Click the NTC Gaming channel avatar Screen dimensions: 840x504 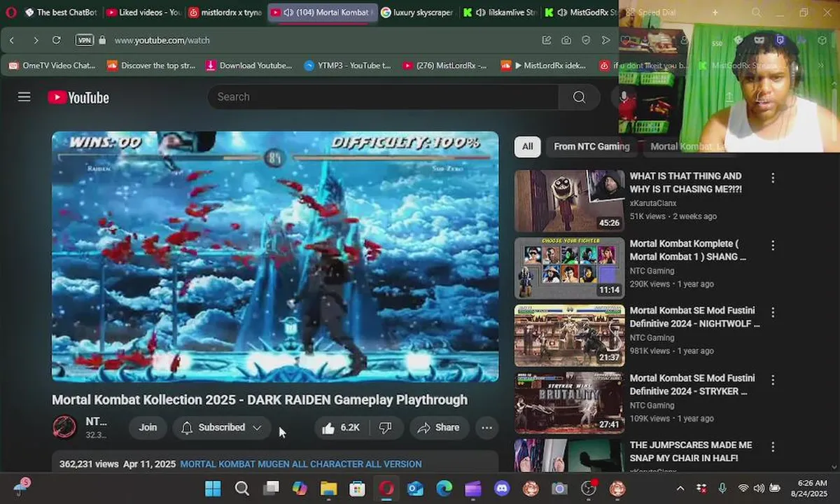click(64, 427)
